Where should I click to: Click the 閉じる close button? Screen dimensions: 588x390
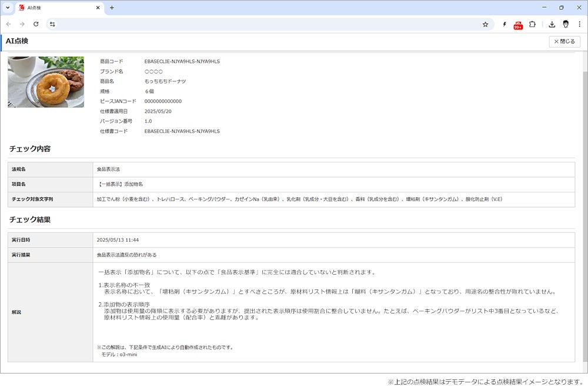(564, 41)
